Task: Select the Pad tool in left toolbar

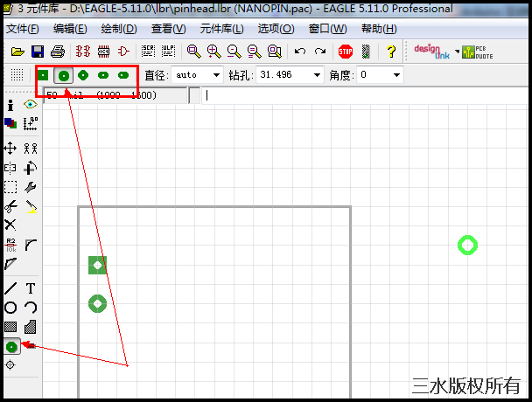Action: click(x=10, y=347)
